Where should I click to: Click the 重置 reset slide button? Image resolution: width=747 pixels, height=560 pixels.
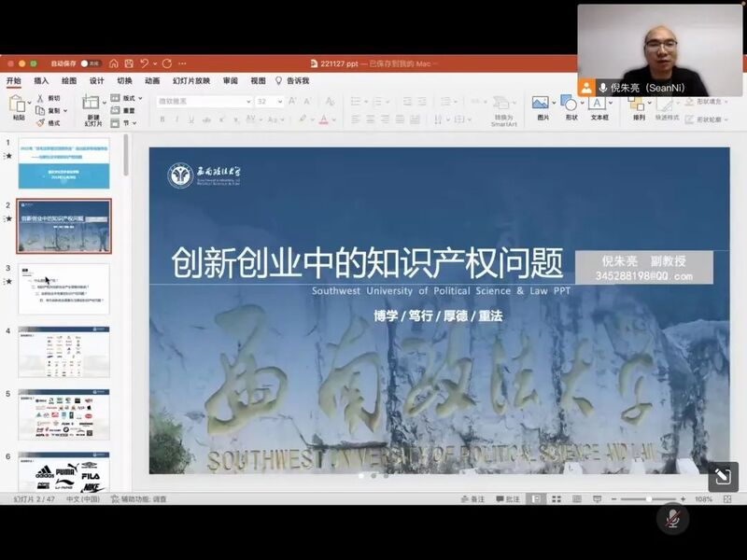pos(123,110)
